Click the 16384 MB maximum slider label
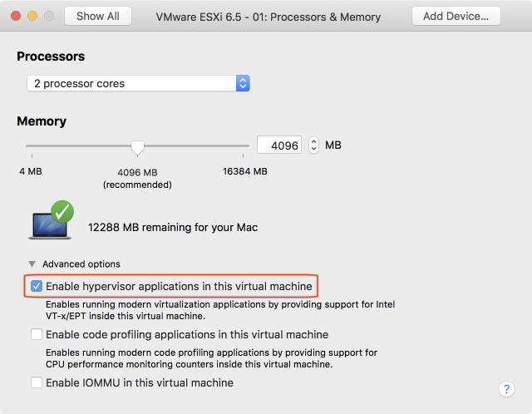The width and height of the screenshot is (532, 414). (x=244, y=172)
